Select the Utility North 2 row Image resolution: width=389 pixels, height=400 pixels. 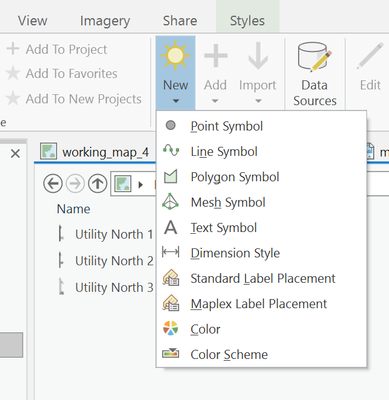[105, 261]
